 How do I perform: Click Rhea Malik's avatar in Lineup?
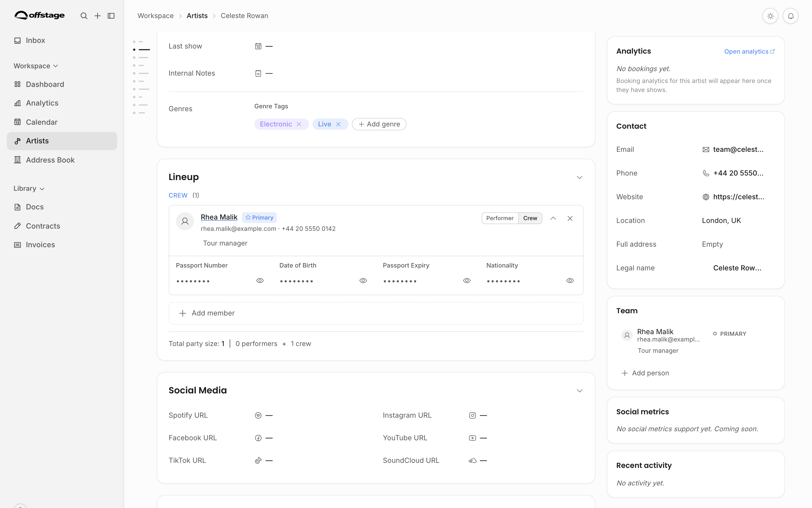(185, 221)
